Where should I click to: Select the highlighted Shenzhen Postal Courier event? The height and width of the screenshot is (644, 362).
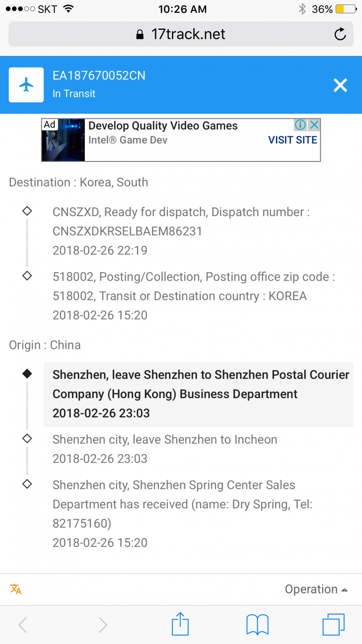coord(199,394)
